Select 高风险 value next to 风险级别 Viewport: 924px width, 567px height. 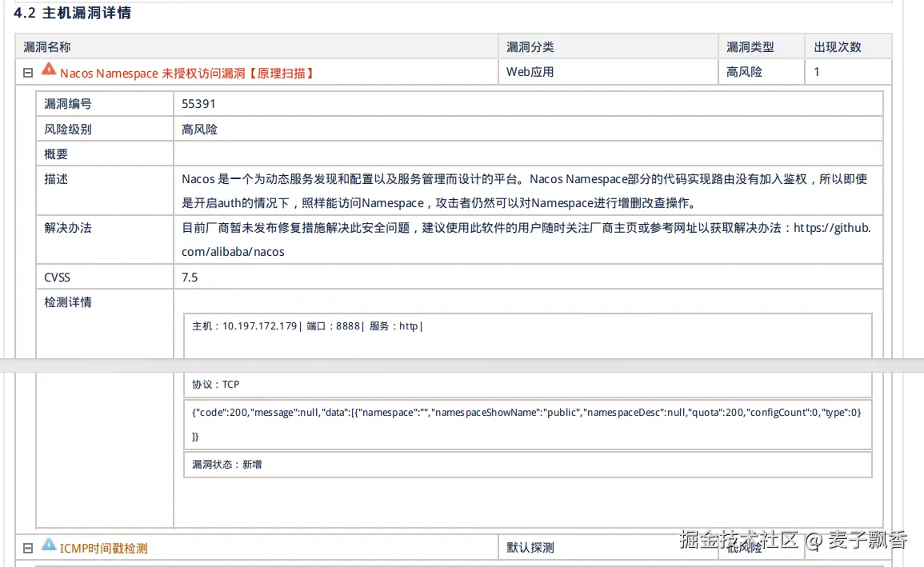(199, 130)
